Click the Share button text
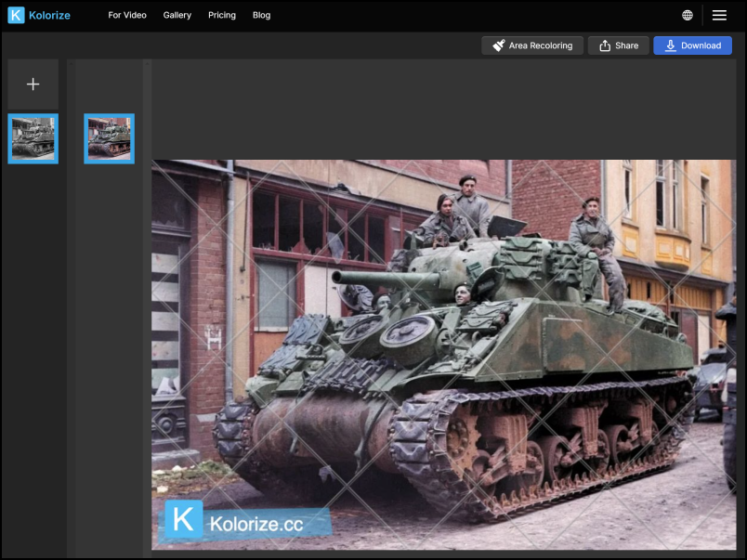The image size is (747, 560). (x=626, y=46)
